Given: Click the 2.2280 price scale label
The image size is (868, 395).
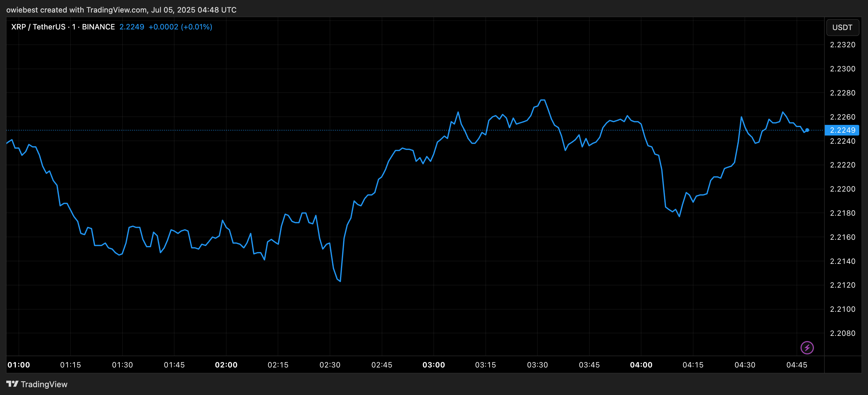Looking at the screenshot, I should coord(842,93).
